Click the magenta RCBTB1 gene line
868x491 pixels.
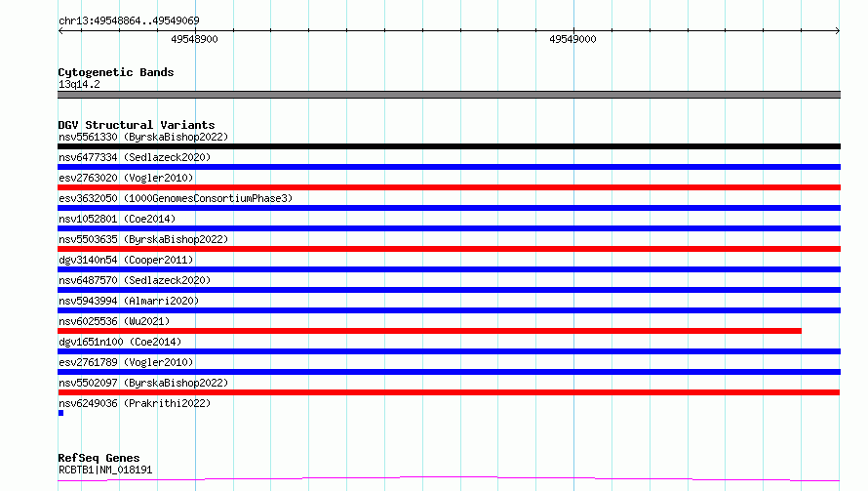pyautogui.click(x=449, y=479)
